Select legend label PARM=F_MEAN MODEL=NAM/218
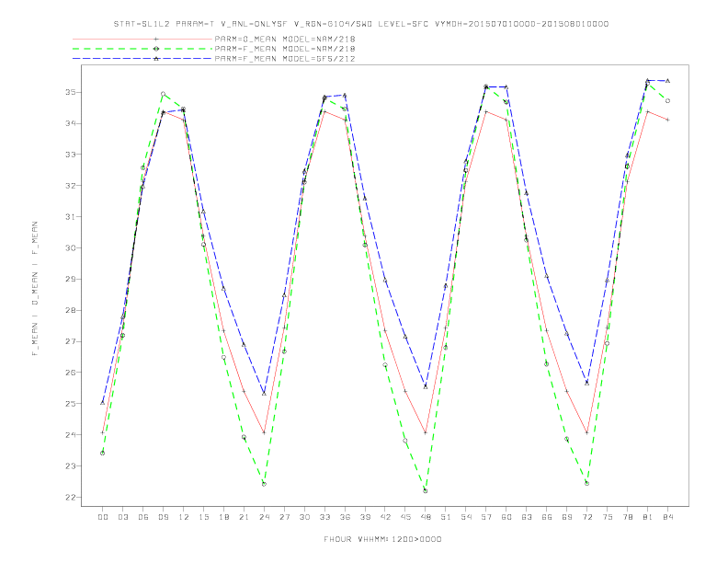Image resolution: width=728 pixels, height=563 pixels. click(x=285, y=49)
